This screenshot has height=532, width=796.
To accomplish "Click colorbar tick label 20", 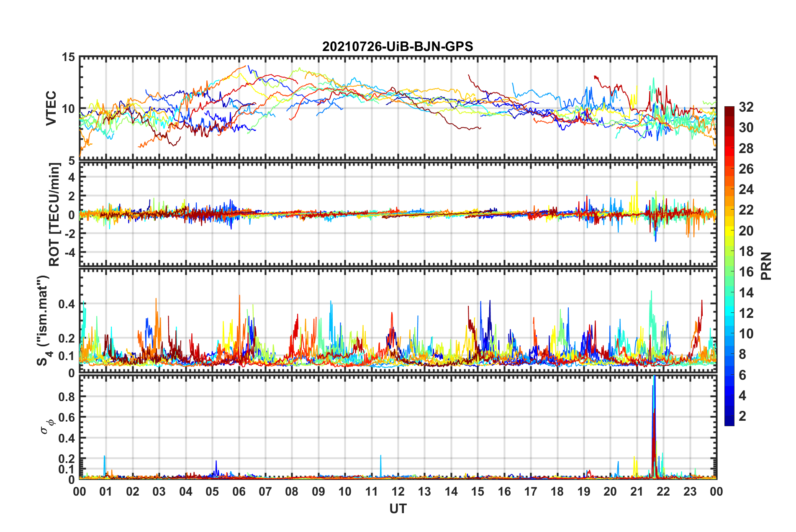I will coord(746,231).
